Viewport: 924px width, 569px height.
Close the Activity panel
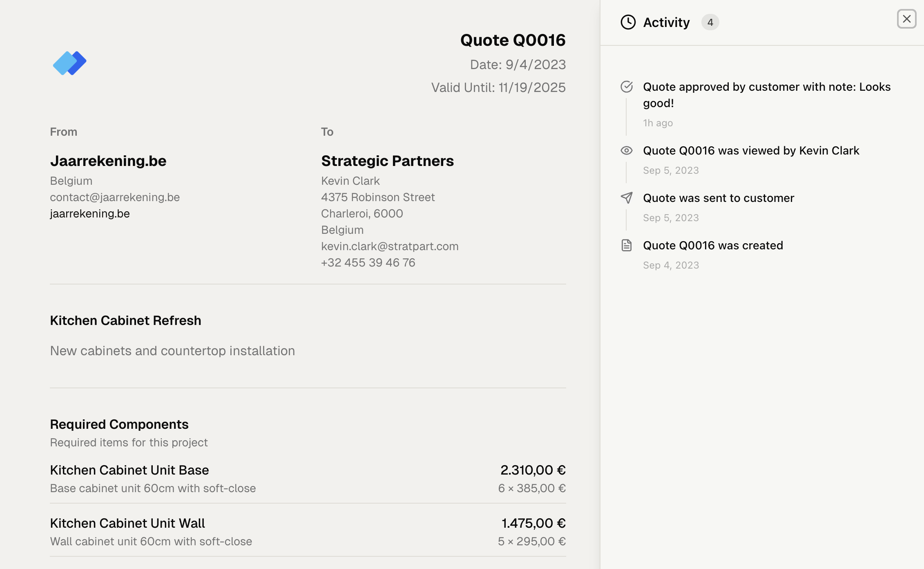tap(906, 19)
